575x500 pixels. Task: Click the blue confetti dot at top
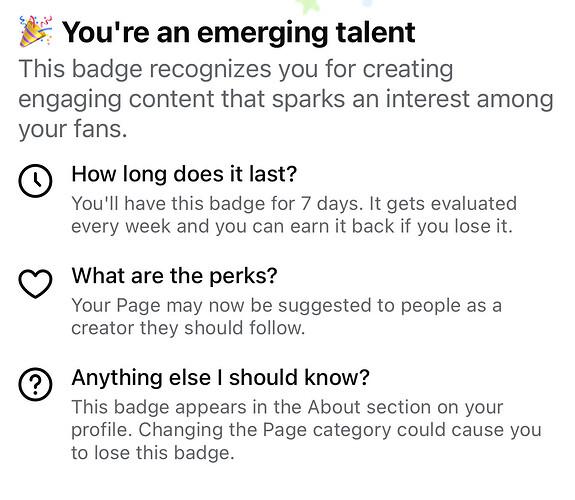367,3
